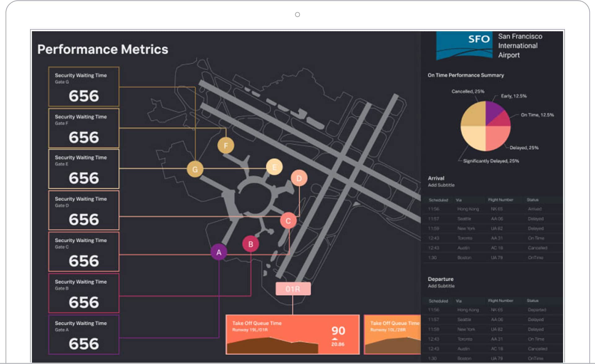Sort departures by Status column header
Viewport: 595px width, 364px height.
(532, 301)
